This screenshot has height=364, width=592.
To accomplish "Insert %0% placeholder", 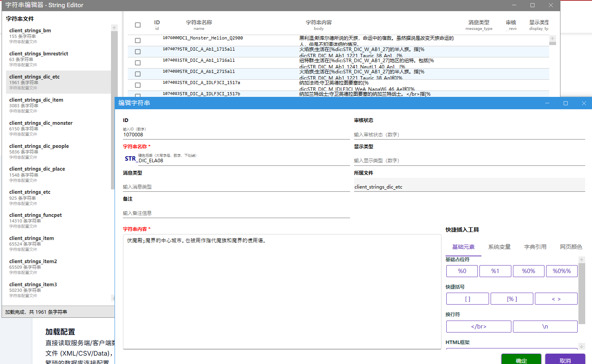I will click(529, 271).
